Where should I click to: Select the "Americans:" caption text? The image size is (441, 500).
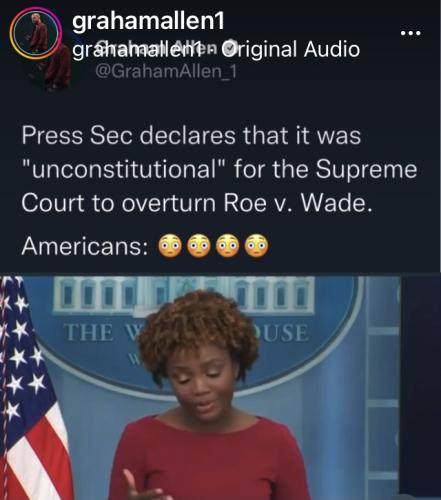click(x=85, y=246)
